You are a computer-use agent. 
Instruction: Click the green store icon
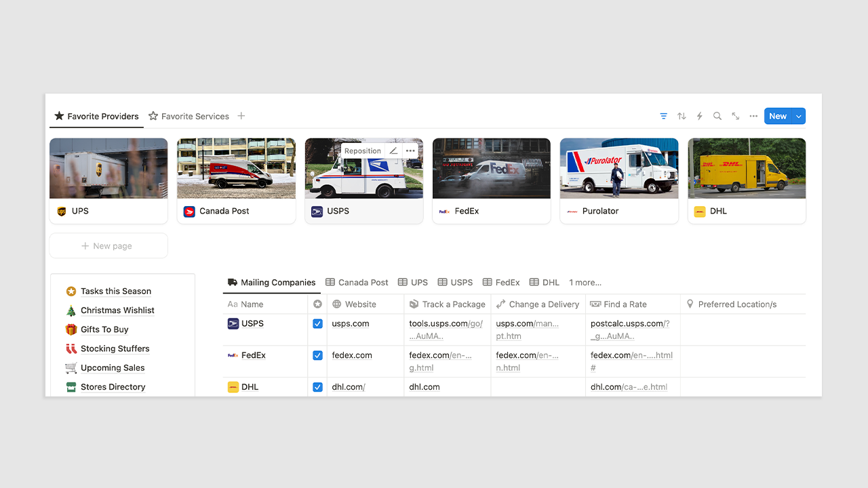point(71,387)
